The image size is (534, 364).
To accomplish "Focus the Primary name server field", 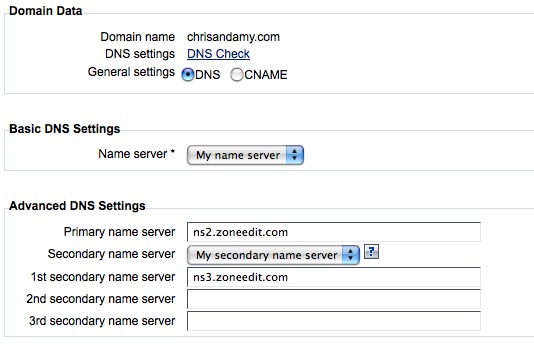I will (334, 232).
